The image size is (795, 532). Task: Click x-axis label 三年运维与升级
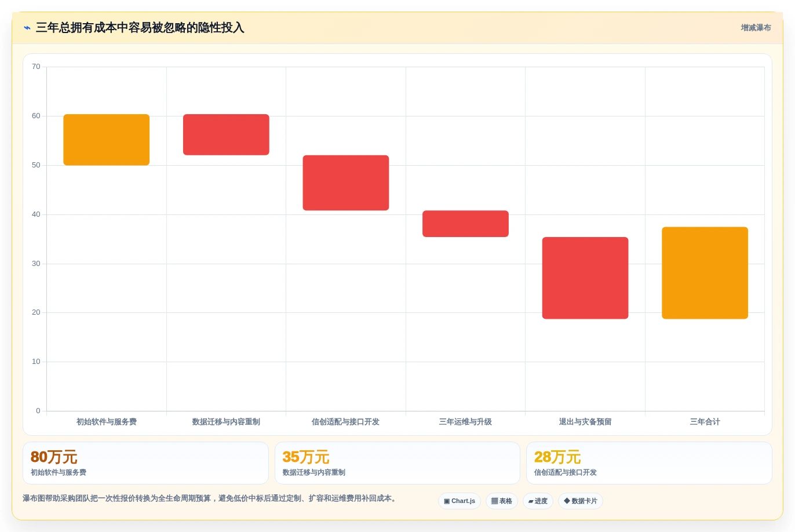(465, 422)
